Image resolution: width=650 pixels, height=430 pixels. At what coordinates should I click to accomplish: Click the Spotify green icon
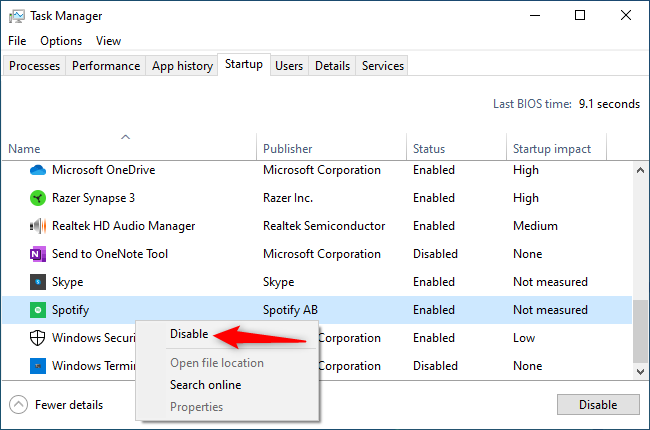(38, 310)
